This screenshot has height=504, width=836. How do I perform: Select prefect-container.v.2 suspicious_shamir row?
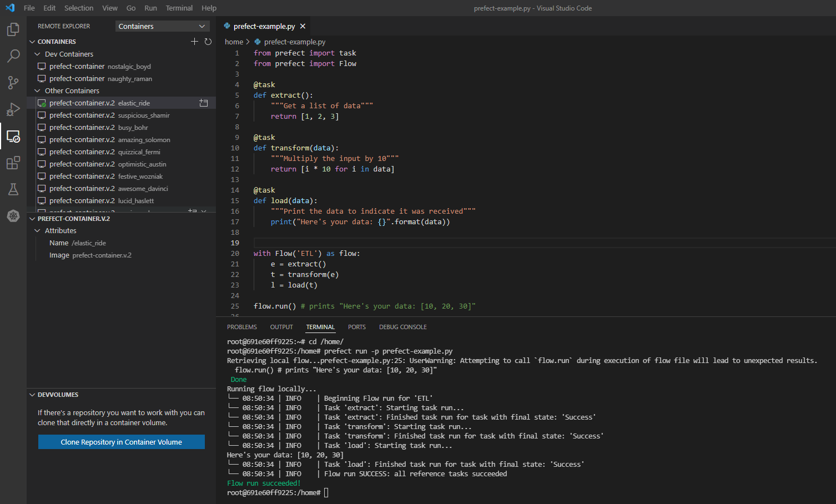pos(121,115)
